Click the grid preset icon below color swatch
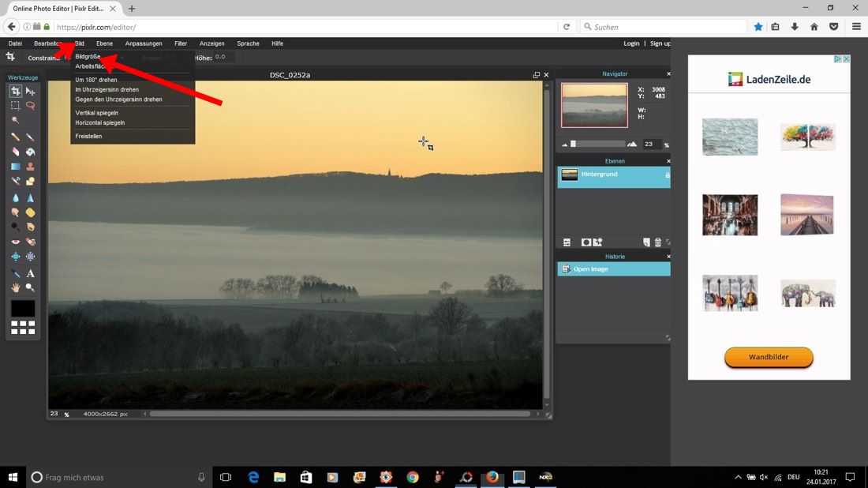This screenshot has width=868, height=488. coord(23,328)
